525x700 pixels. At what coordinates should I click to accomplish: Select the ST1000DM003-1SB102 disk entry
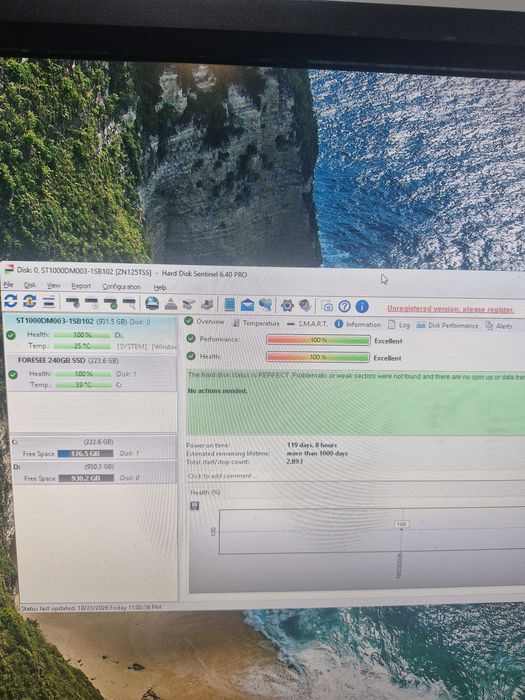90,333
